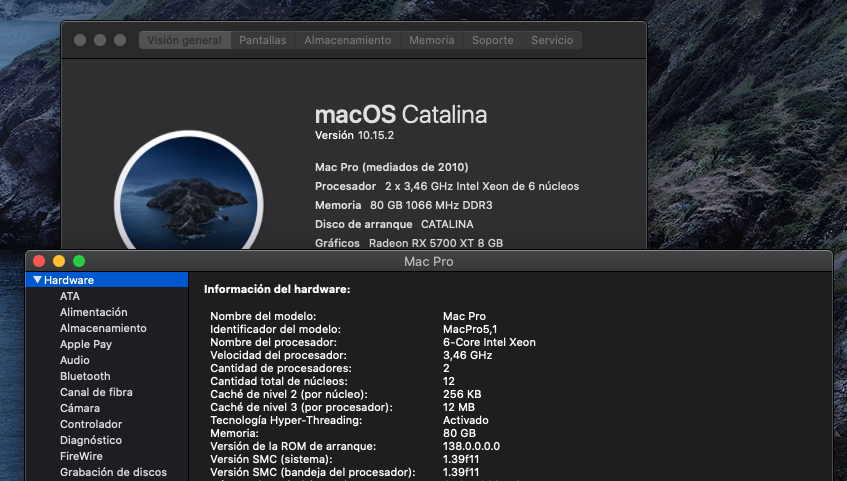This screenshot has height=481, width=847.
Task: Select FireWire in the sidebar
Action: (x=81, y=456)
